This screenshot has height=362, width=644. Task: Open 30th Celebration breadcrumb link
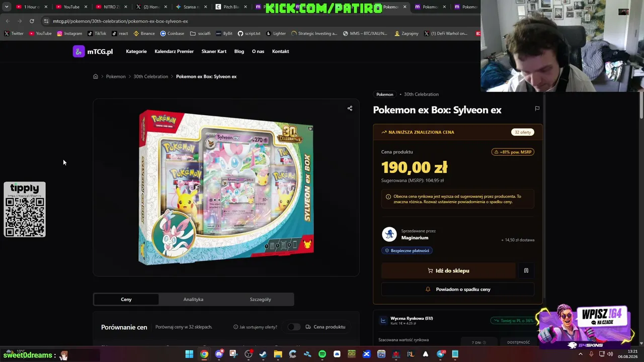click(x=150, y=76)
